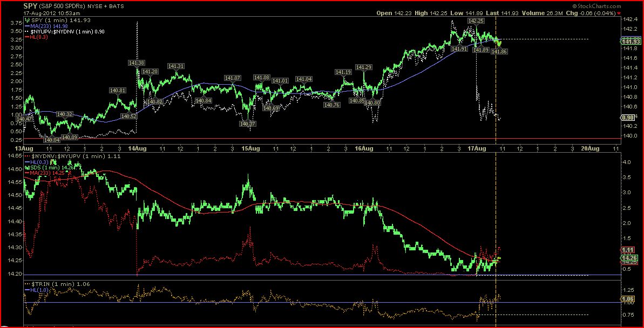Viewport: 644px width, 328px height.
Task: Click the red HL(0.3) legend in top panel
Action: [x=36, y=37]
